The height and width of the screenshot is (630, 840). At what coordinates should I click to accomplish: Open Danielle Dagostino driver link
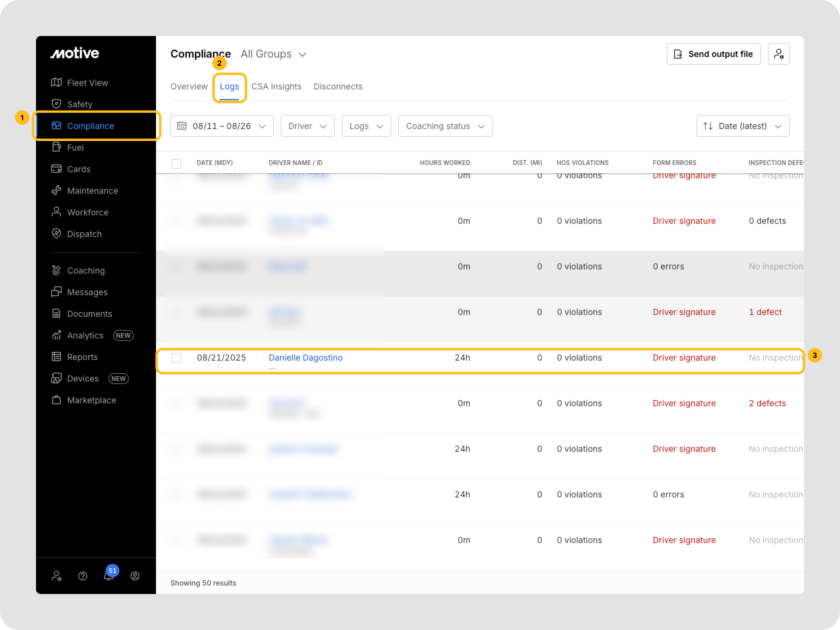[305, 358]
